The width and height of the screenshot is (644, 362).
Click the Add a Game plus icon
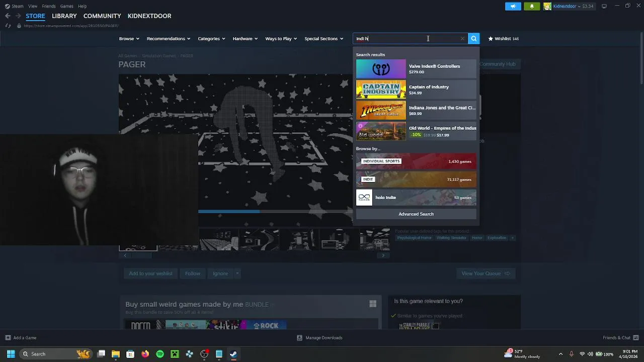click(x=8, y=338)
